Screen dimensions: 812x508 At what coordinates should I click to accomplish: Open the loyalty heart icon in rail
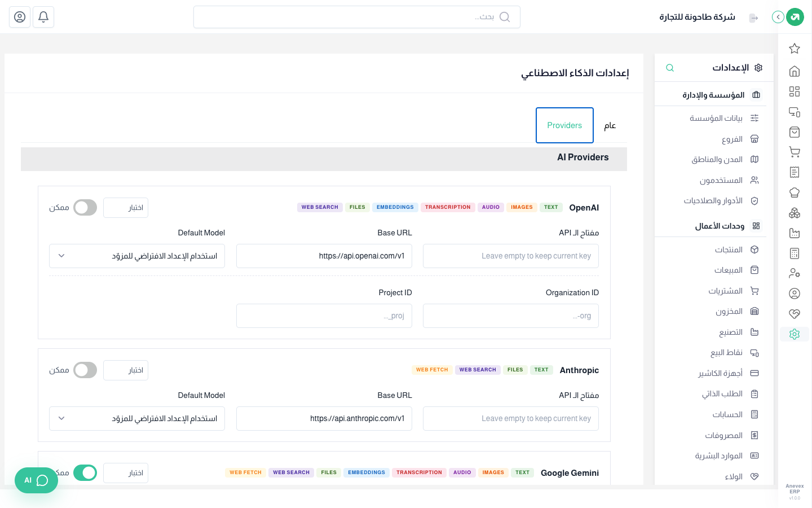[x=795, y=314]
